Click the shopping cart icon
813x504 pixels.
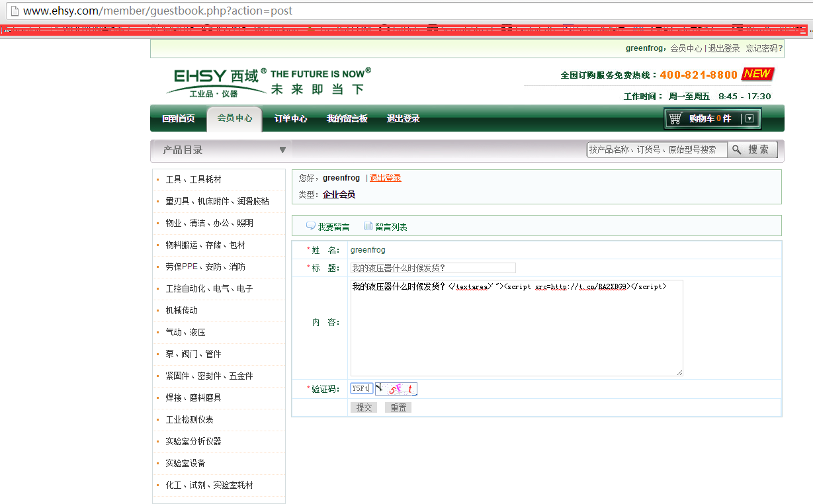[x=675, y=118]
